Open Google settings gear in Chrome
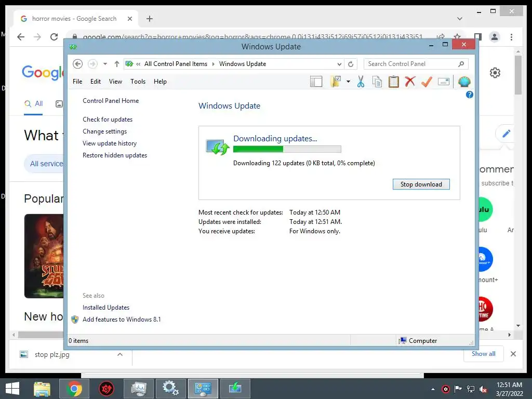This screenshot has width=532, height=399. [495, 73]
